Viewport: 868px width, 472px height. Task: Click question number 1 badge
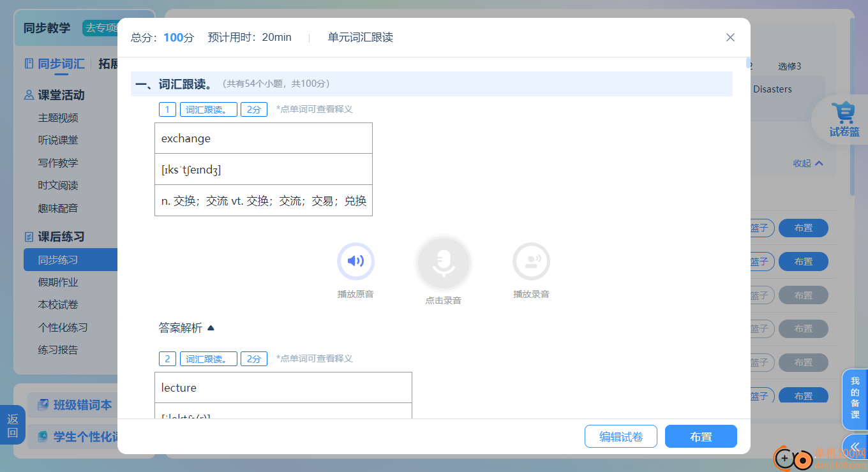coord(167,110)
